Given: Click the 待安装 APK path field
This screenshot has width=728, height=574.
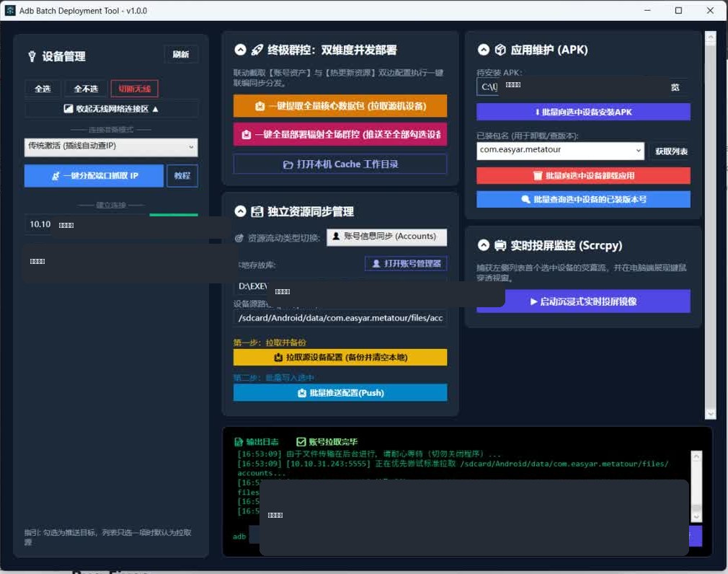Looking at the screenshot, I should coord(568,87).
